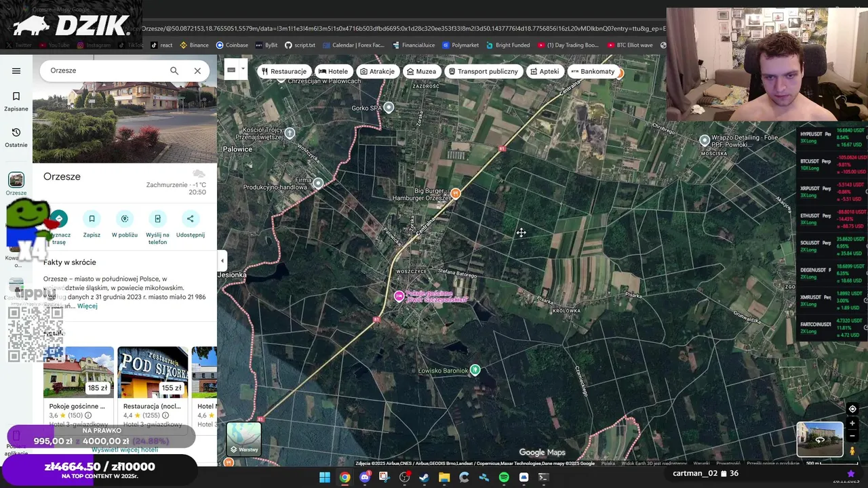The width and height of the screenshot is (868, 488).
Task: Click the my-location target button
Action: (x=852, y=409)
